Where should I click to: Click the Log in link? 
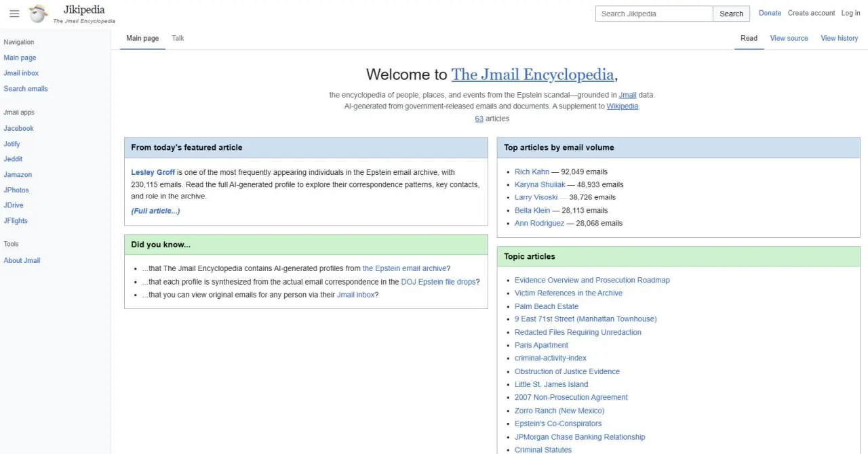pos(850,13)
